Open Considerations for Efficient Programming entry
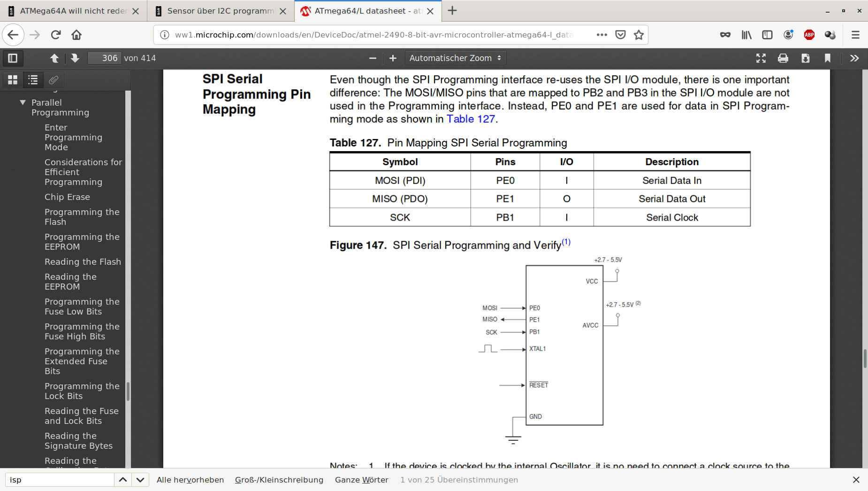The image size is (868, 491). (x=83, y=172)
